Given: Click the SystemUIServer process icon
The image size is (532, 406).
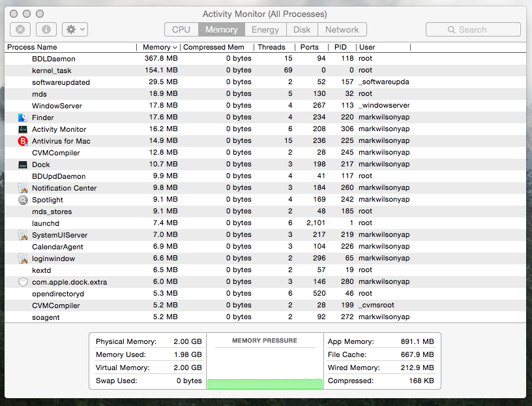Looking at the screenshot, I should click(23, 235).
